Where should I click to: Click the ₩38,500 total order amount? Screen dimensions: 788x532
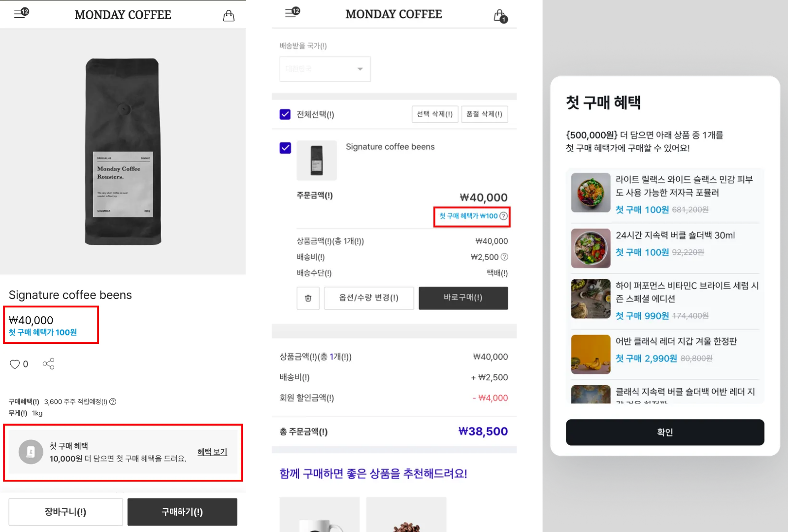[x=483, y=432]
